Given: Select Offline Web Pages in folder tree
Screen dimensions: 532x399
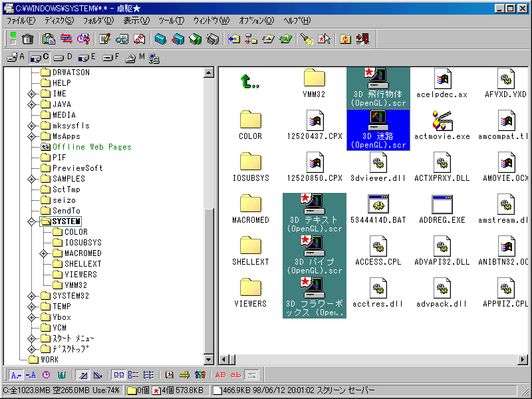Looking at the screenshot, I should point(92,147).
